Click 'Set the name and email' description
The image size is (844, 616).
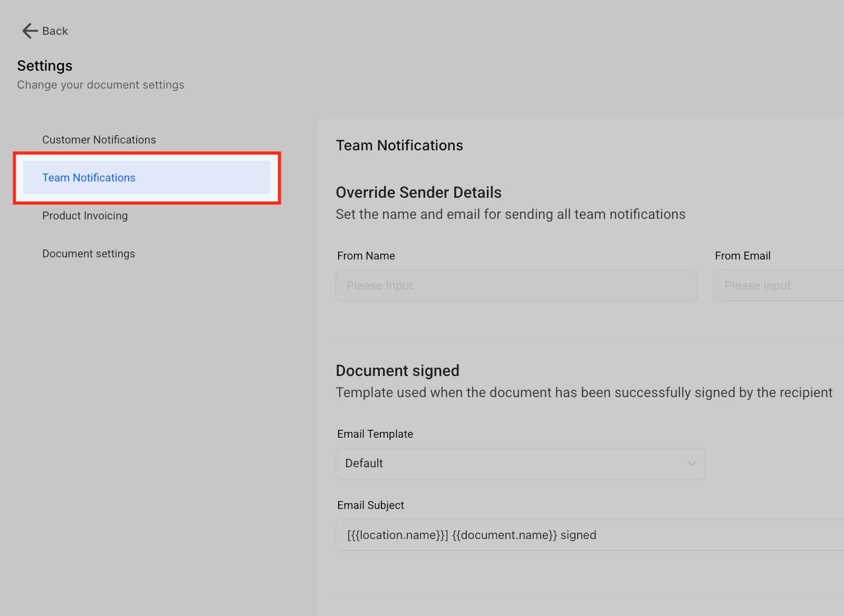(511, 215)
